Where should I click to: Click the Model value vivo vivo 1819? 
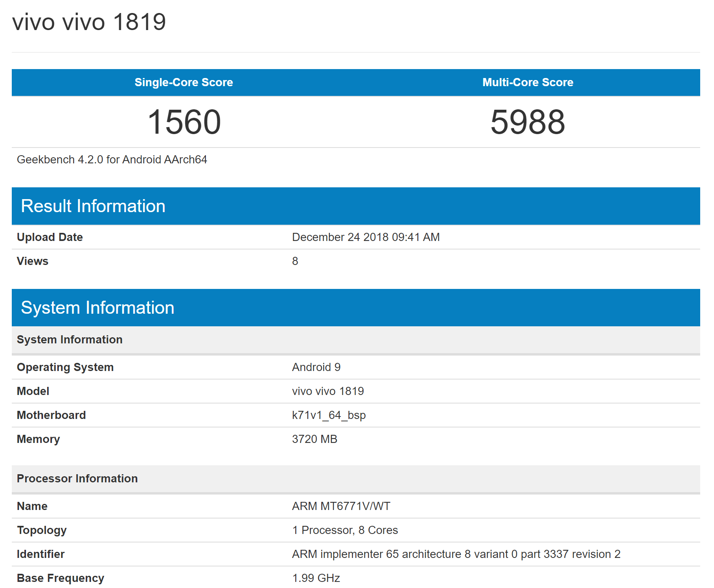click(x=328, y=391)
